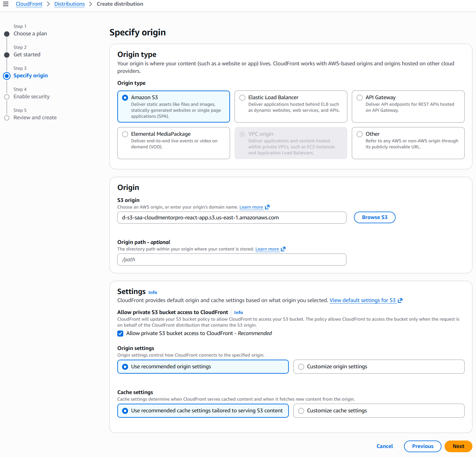Click Previous to return to prior step
This screenshot has width=476, height=457.
422,446
